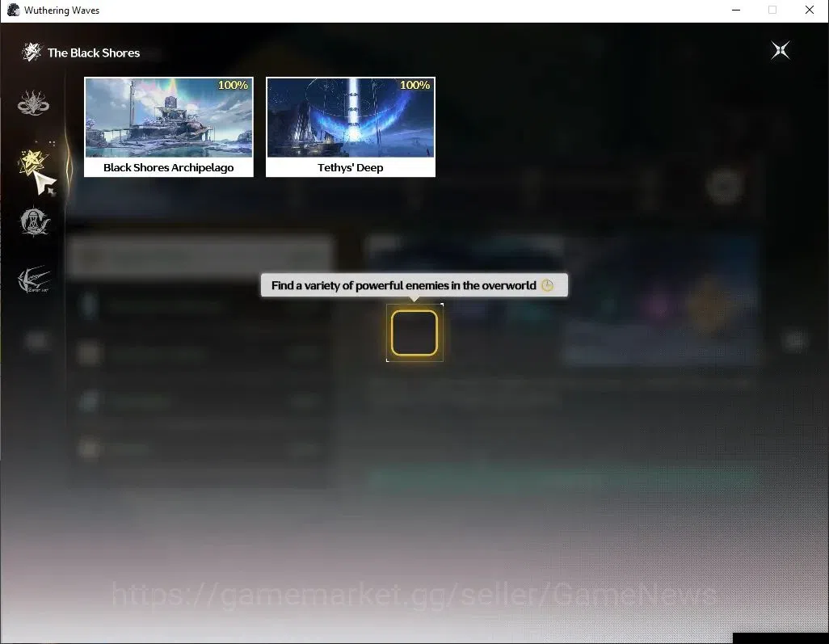
Task: Click the 'Find a variety of powerful enemies' tooltip
Action: [414, 285]
